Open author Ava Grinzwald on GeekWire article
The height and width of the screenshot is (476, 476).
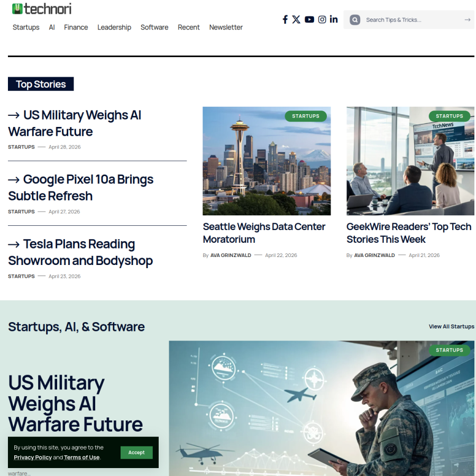[x=374, y=255]
